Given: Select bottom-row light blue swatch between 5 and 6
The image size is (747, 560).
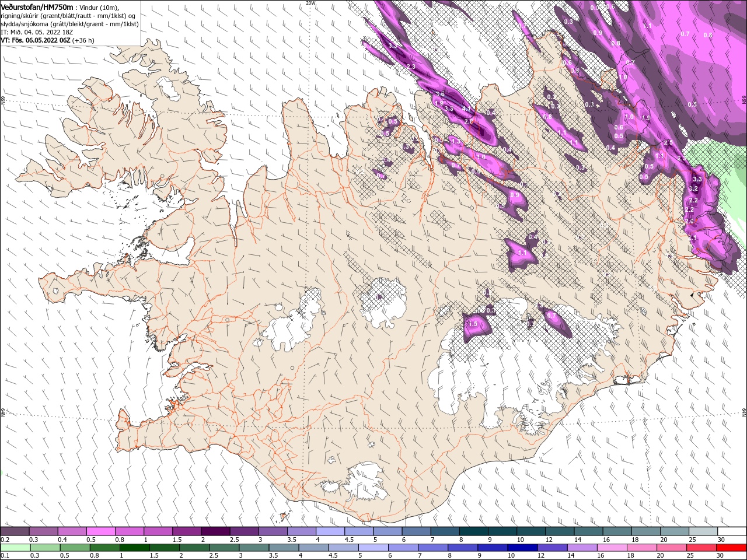Looking at the screenshot, I should pos(373,548).
